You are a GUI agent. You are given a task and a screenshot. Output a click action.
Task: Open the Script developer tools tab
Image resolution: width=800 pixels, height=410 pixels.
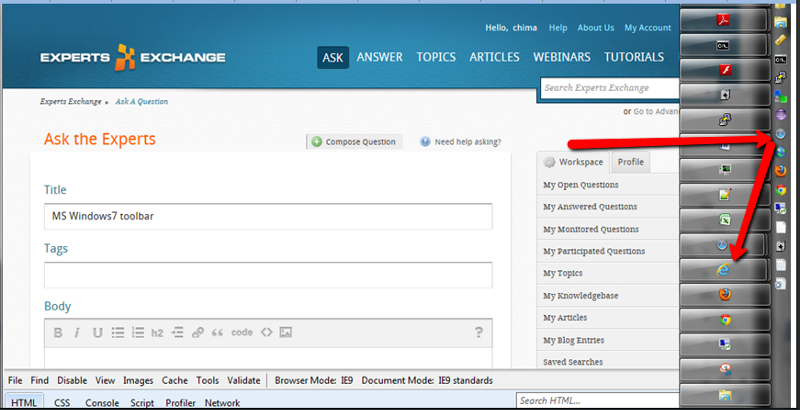(x=142, y=403)
